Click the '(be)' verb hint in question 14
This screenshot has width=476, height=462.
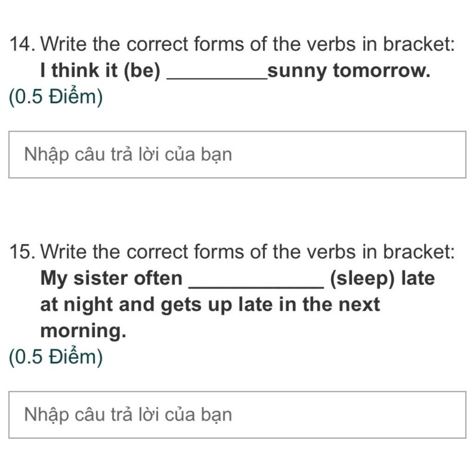142,71
